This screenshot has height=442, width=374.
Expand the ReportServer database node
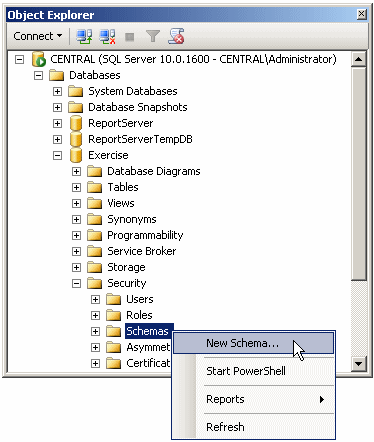pos(58,124)
